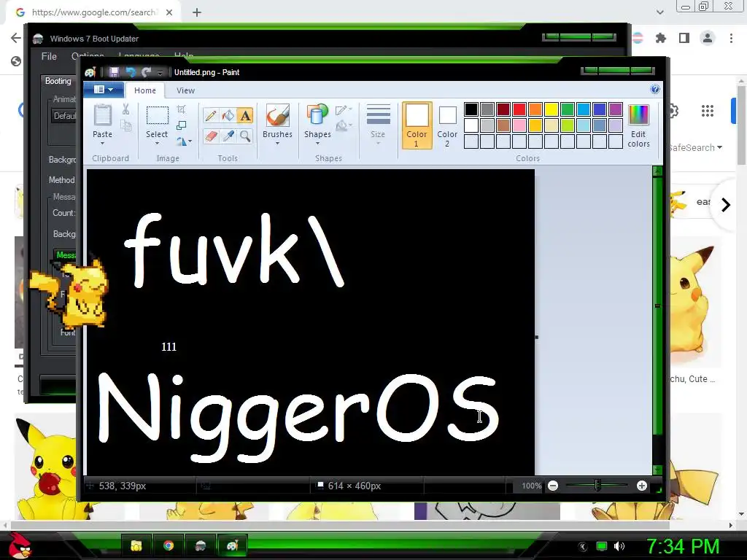This screenshot has height=560, width=747.
Task: Open the shape Fill dropdown
Action: (x=344, y=125)
